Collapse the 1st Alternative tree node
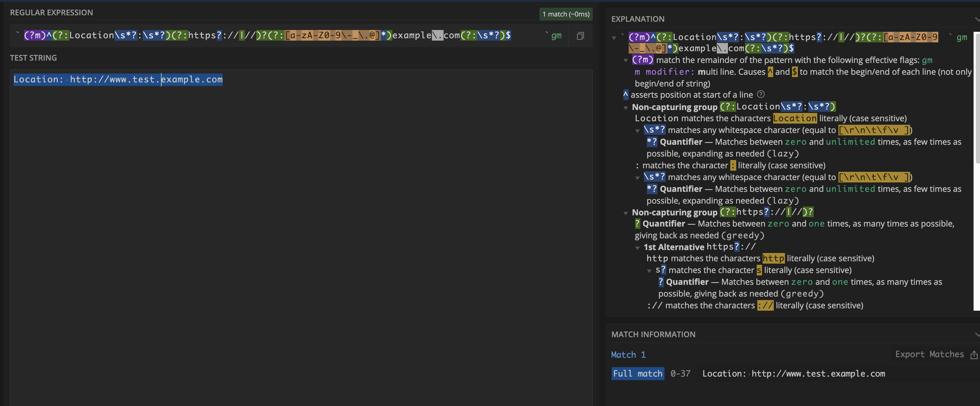The image size is (980, 406). click(x=637, y=248)
